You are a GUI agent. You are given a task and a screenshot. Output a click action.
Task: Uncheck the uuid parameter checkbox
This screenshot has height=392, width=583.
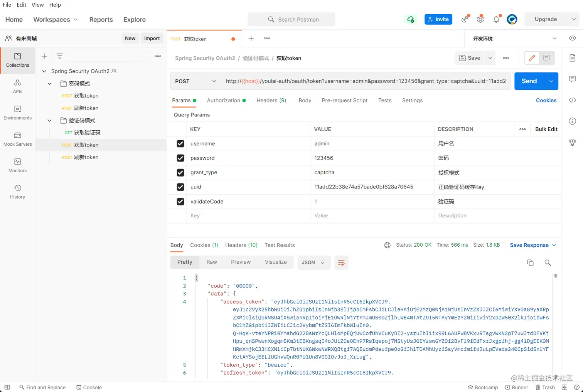180,187
